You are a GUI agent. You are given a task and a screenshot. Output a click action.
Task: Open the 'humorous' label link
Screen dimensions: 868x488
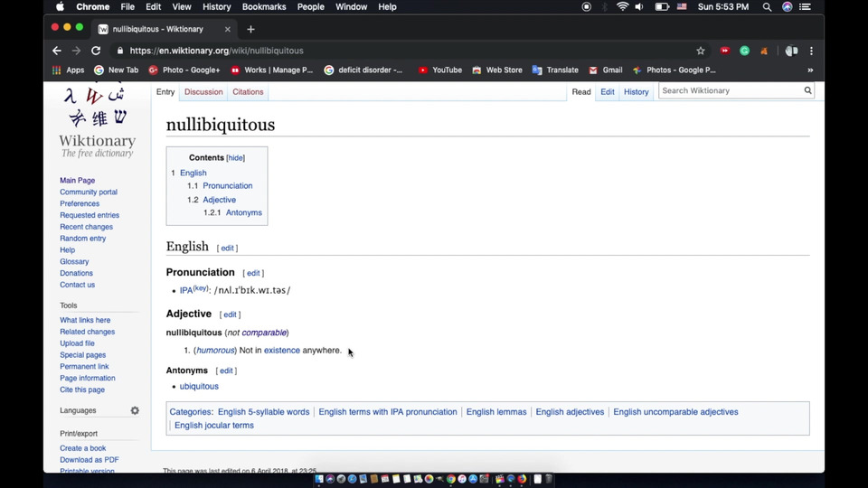(x=215, y=351)
